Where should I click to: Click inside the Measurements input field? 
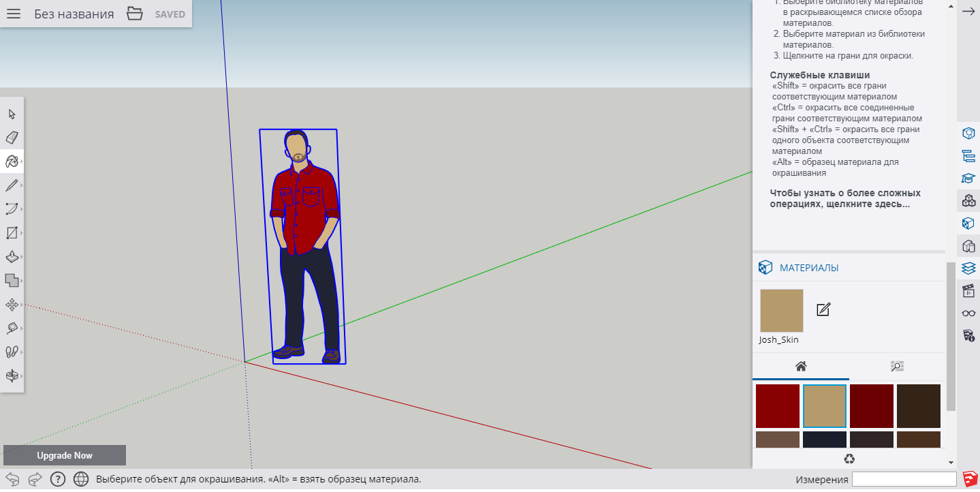pyautogui.click(x=904, y=479)
